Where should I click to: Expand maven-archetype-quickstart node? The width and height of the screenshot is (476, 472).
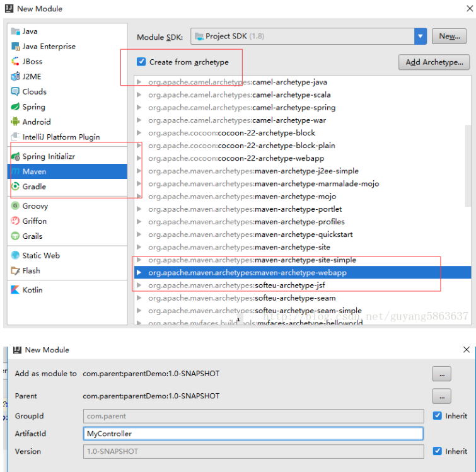click(x=139, y=234)
